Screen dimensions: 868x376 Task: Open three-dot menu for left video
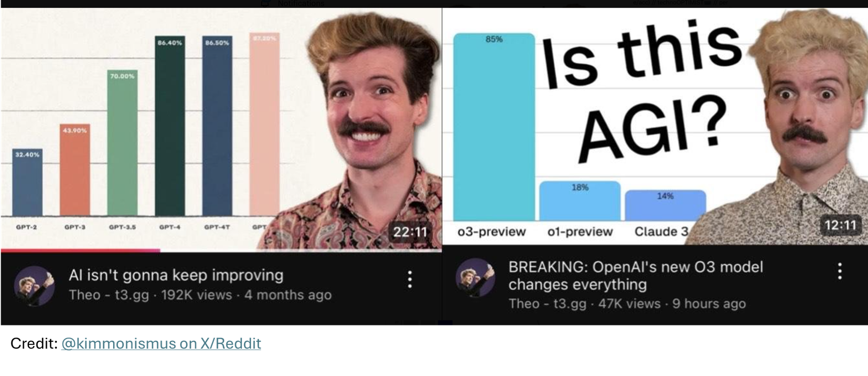tap(410, 279)
